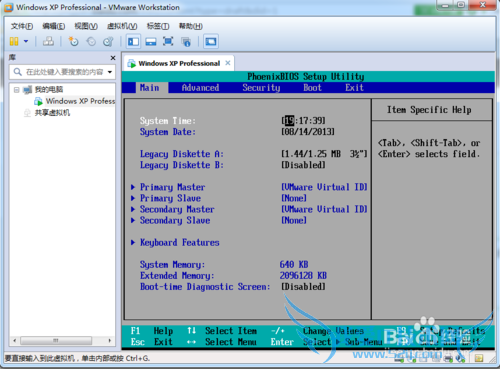
Task: Click the Extended Memory 2096128 KB value
Action: (x=303, y=275)
